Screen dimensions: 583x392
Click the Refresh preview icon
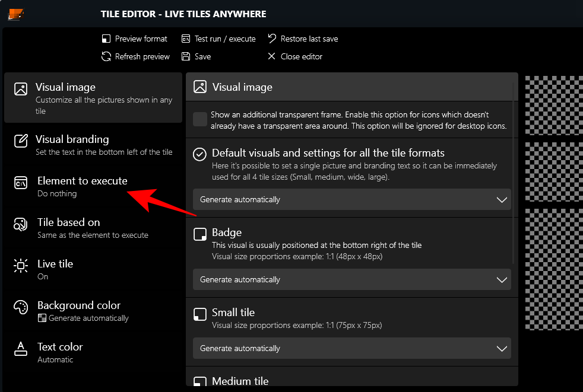tap(106, 57)
